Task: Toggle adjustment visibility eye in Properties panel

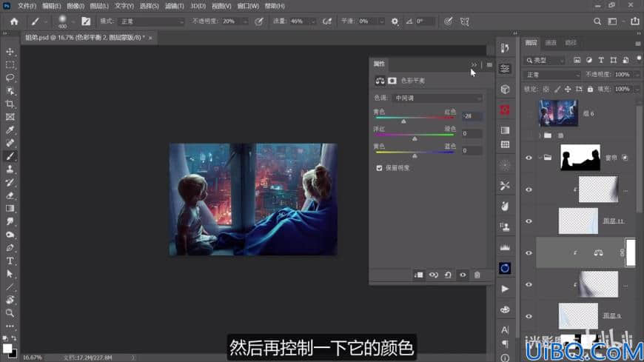Action: click(463, 275)
